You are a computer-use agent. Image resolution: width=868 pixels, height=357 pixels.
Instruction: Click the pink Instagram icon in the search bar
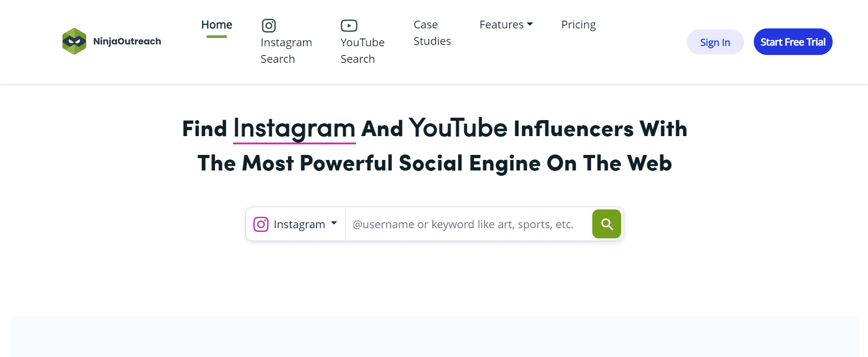click(261, 224)
